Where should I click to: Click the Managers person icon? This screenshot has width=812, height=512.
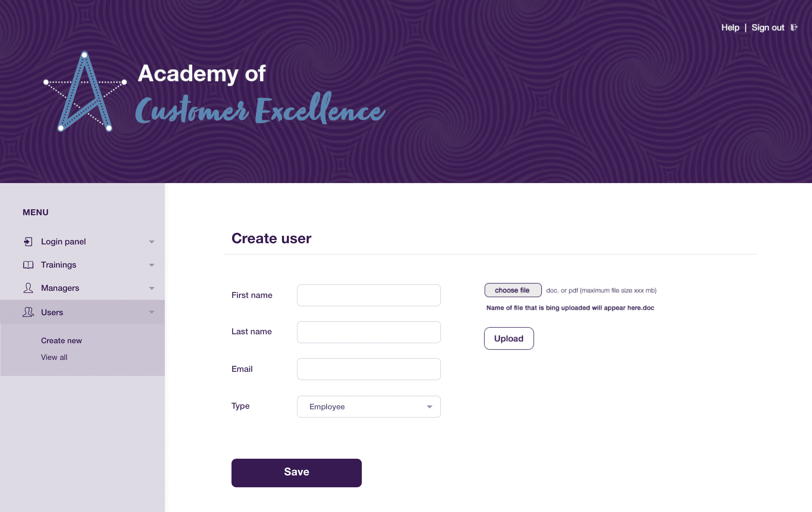(28, 288)
